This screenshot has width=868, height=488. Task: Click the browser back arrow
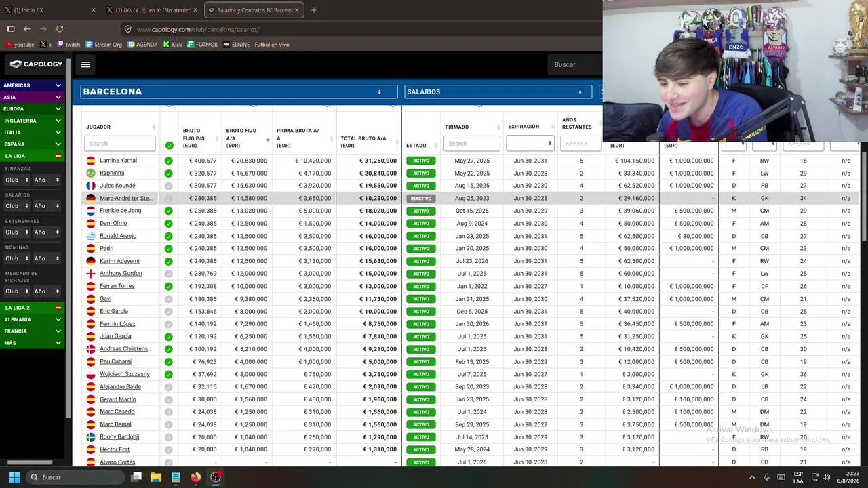coord(27,29)
